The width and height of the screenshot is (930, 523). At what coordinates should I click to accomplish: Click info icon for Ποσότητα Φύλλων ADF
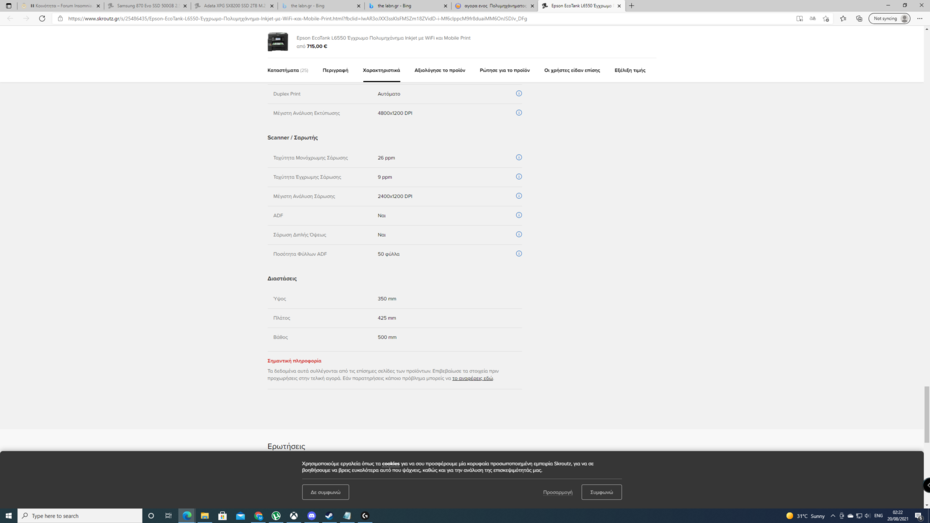coord(518,254)
